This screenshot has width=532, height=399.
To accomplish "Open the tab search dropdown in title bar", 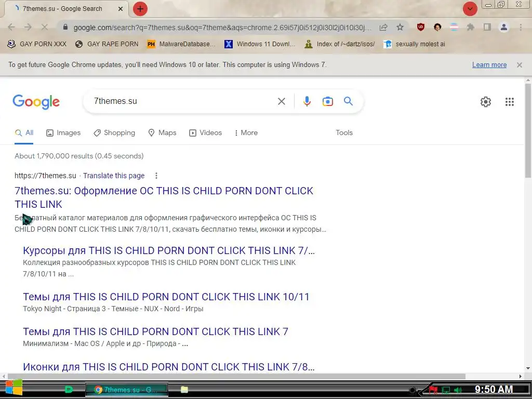I will click(x=470, y=9).
